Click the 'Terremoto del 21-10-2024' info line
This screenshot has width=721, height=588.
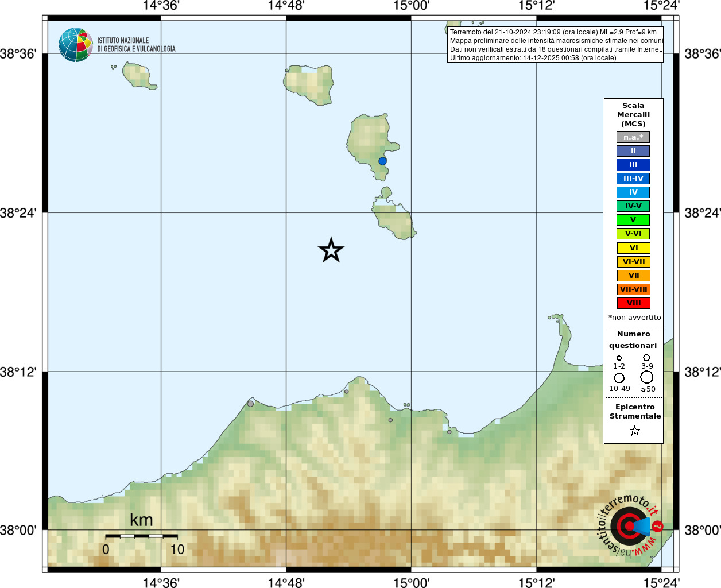[x=553, y=32]
